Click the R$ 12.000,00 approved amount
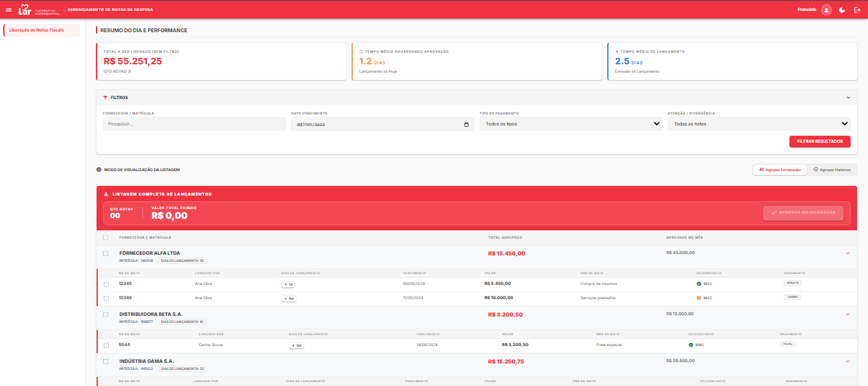Screen dimensions: 868x386 pyautogui.click(x=680, y=313)
